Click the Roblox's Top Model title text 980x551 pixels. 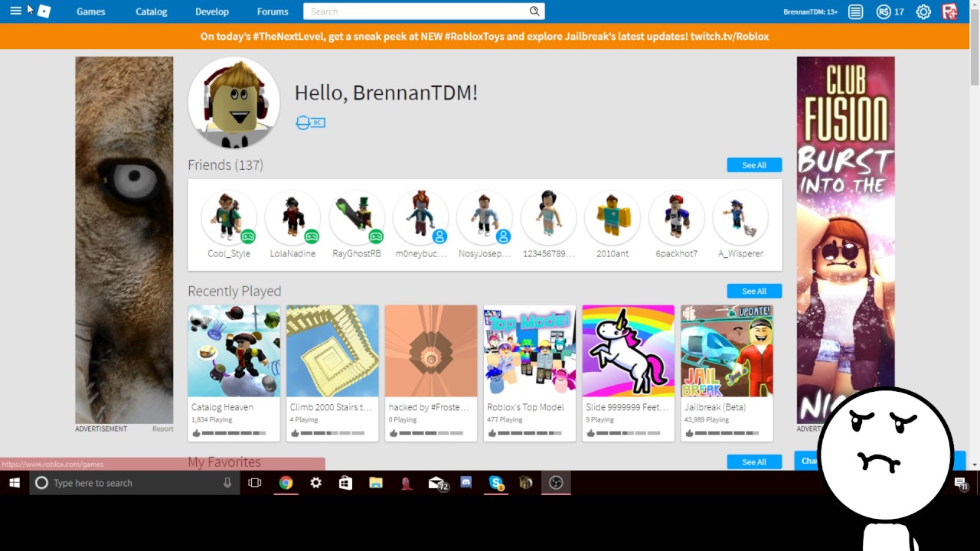click(525, 408)
